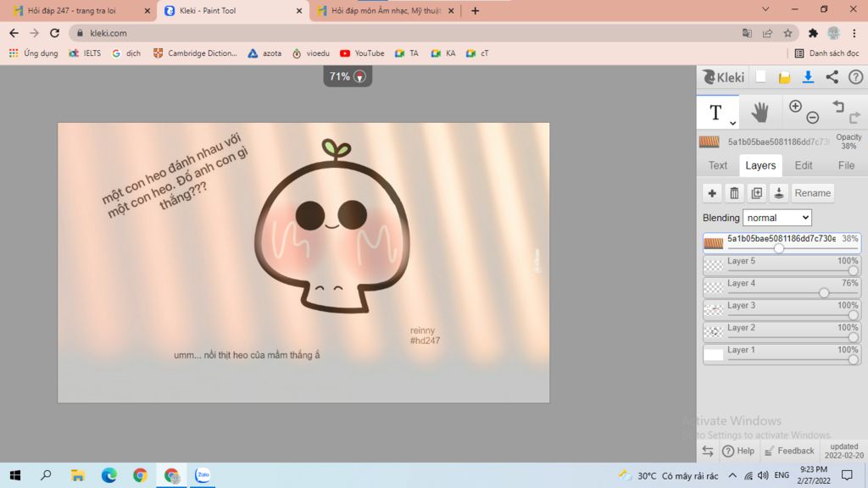Image resolution: width=868 pixels, height=488 pixels.
Task: Download the image with blue arrow icon
Action: [808, 77]
